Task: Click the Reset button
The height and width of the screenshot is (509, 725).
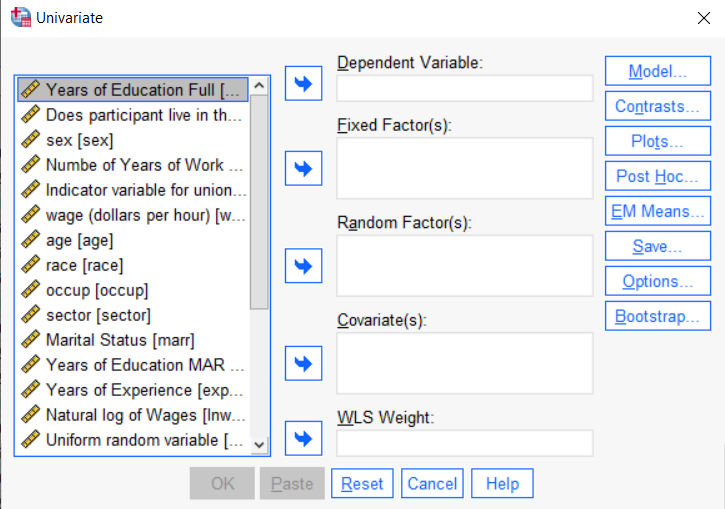Action: point(362,484)
